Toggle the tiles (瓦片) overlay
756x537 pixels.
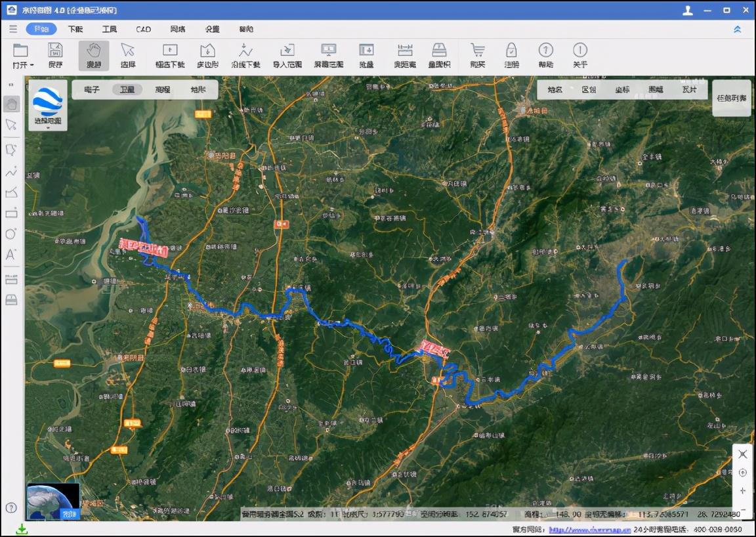[x=690, y=90]
